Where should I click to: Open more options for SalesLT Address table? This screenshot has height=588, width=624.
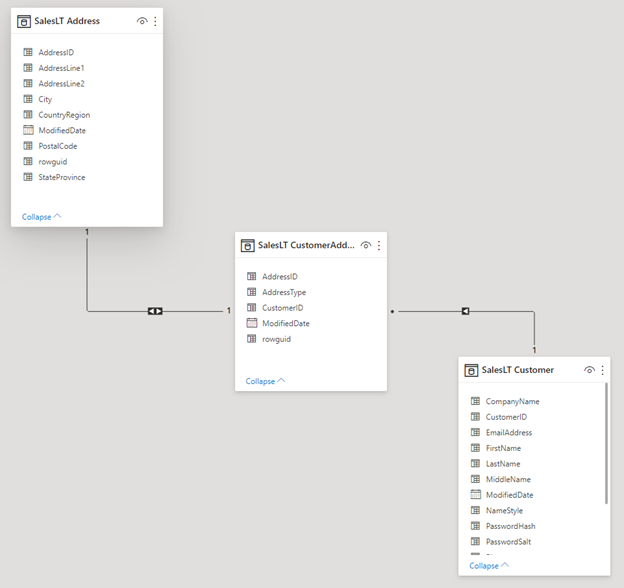[x=155, y=21]
